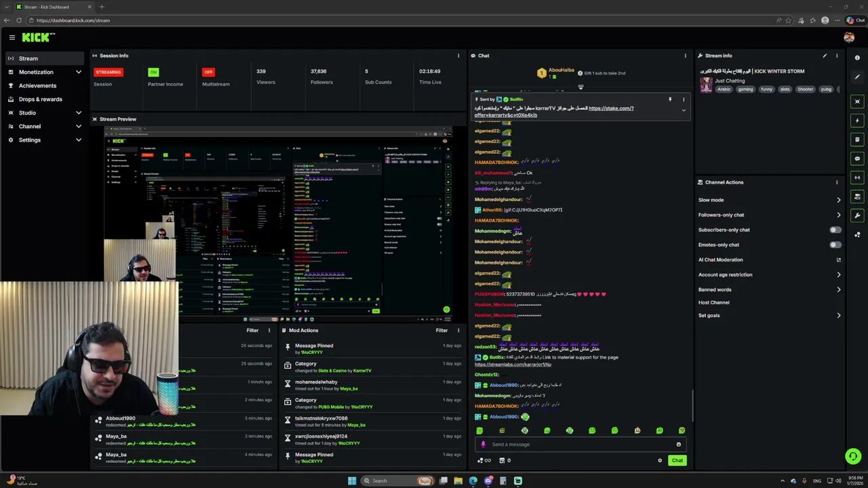Open the green support chat bubble
This screenshot has width=868, height=488.
click(853, 456)
